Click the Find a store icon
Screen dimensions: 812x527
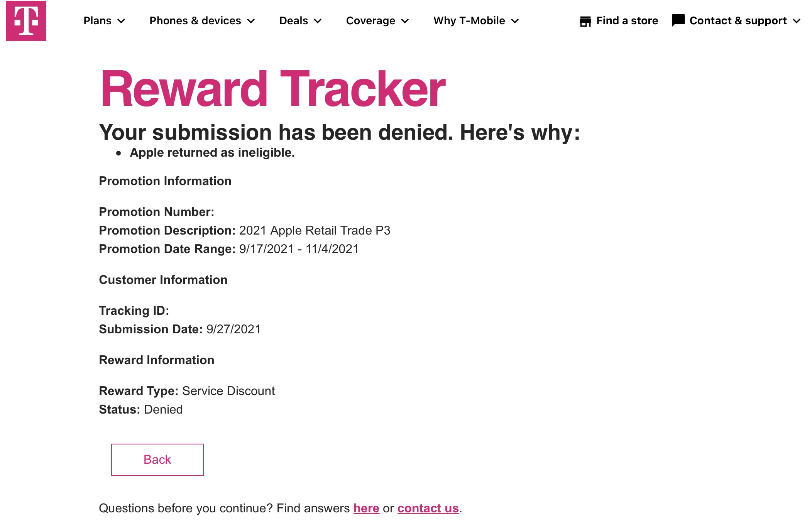pos(585,21)
